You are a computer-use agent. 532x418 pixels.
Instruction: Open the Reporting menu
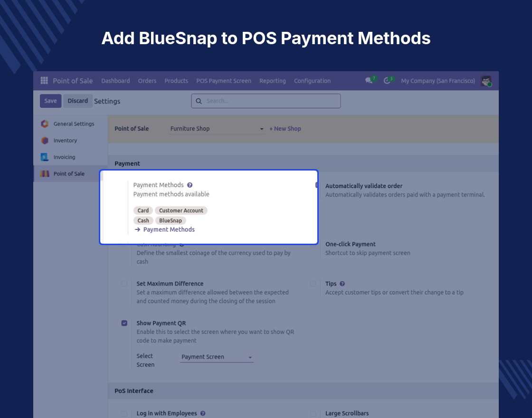pyautogui.click(x=273, y=81)
